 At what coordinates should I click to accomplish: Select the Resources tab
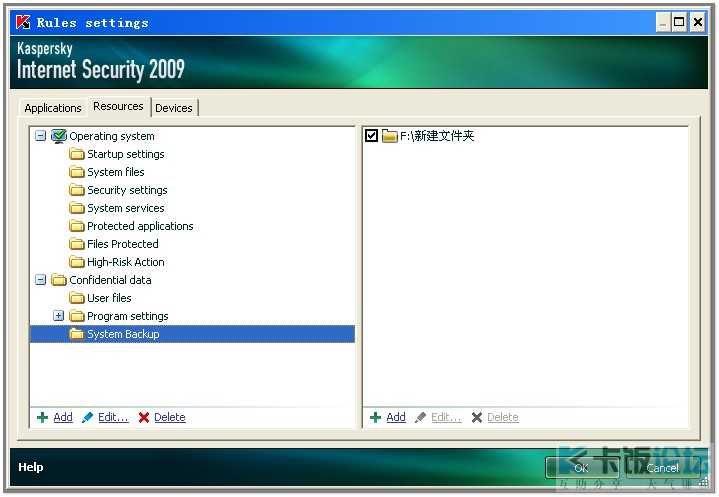pos(118,106)
